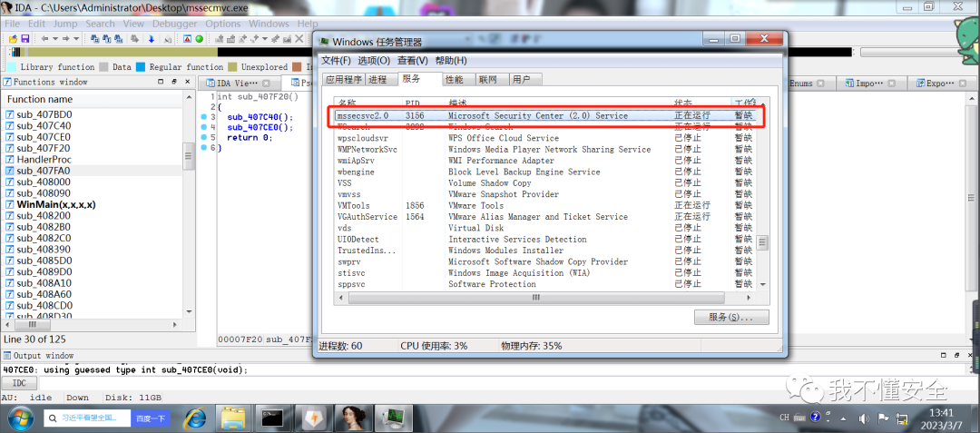
Task: Click the red warning triangle icon in IDA toolbar
Action: [x=188, y=39]
